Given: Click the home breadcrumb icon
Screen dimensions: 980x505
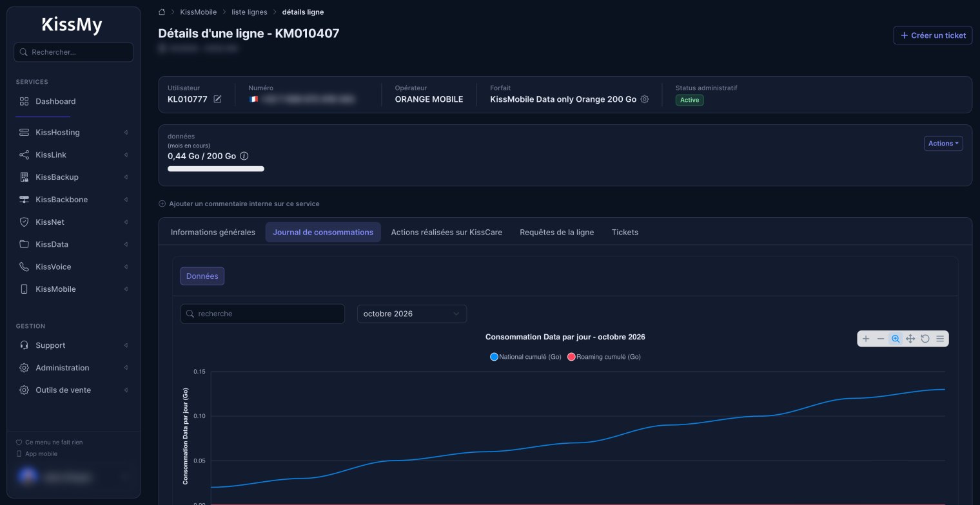Looking at the screenshot, I should coord(162,12).
